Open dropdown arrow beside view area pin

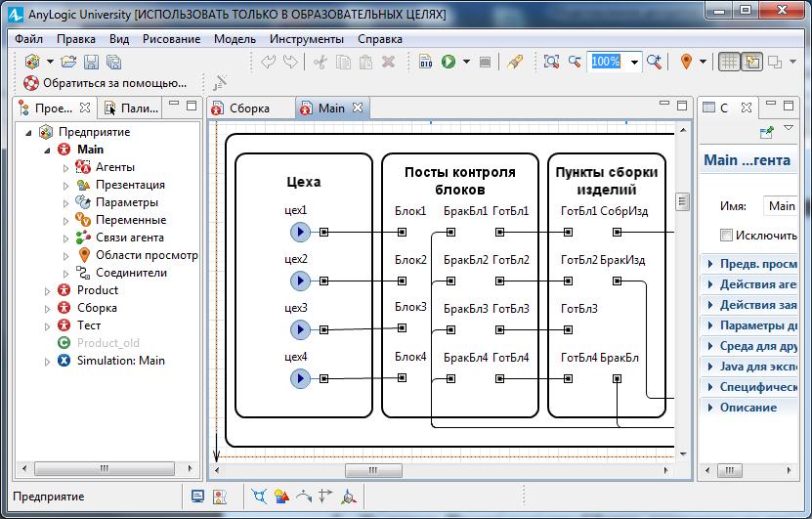tap(703, 62)
